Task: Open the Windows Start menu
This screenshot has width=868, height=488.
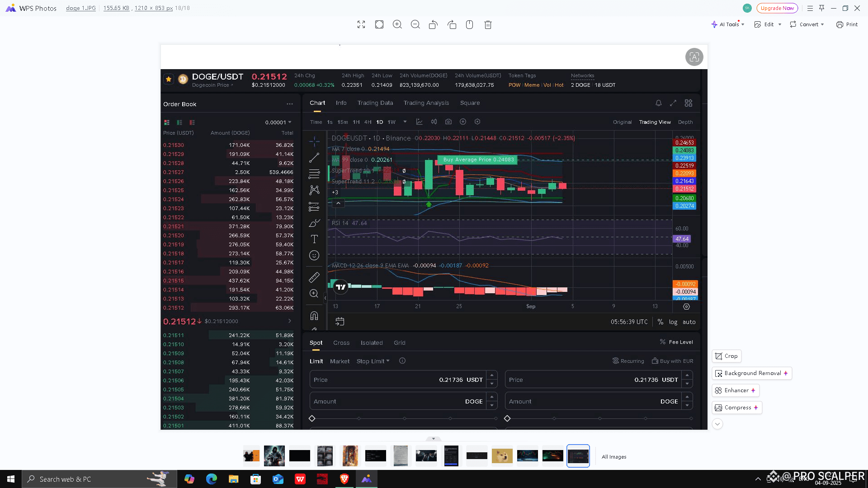Action: coord(11,479)
